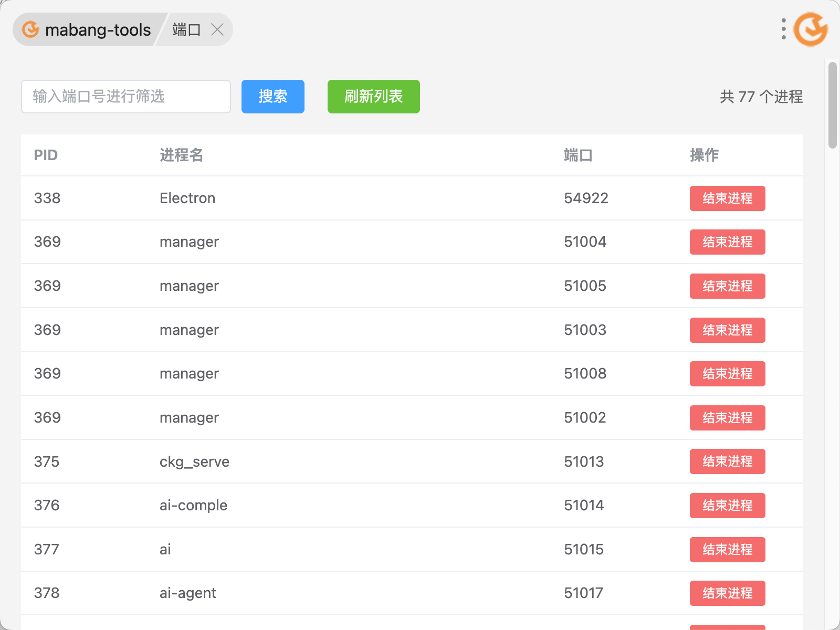End the ai process on port 51015
840x630 pixels.
[727, 550]
